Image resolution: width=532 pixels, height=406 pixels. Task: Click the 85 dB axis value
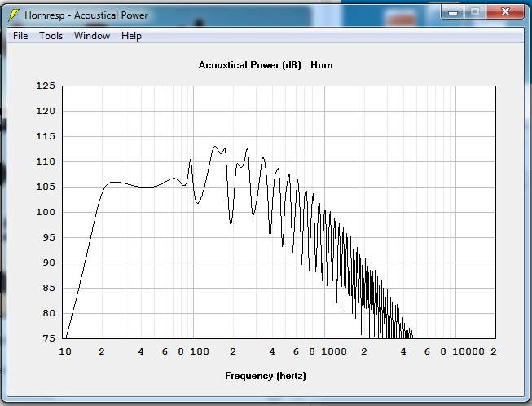click(x=49, y=288)
